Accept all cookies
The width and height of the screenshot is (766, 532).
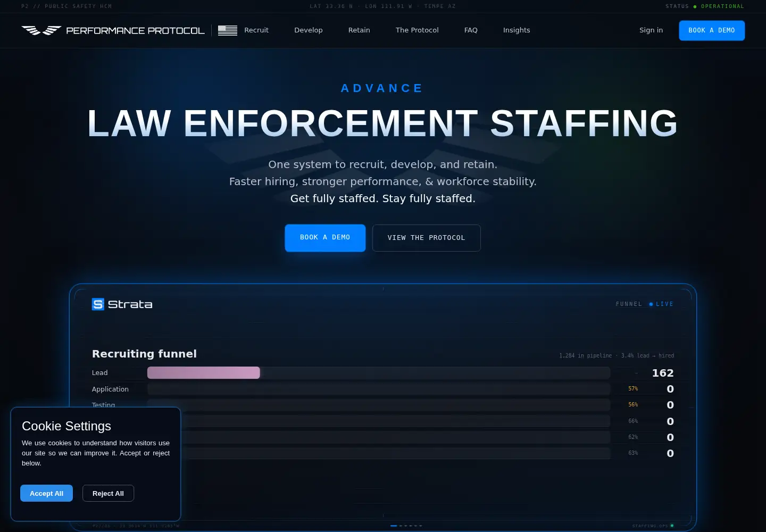[x=46, y=493]
